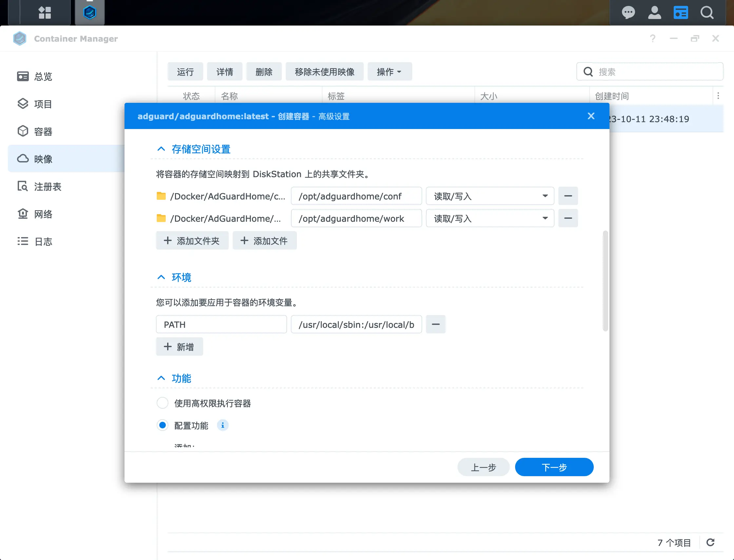Sort by the 名称 column header

pos(268,96)
